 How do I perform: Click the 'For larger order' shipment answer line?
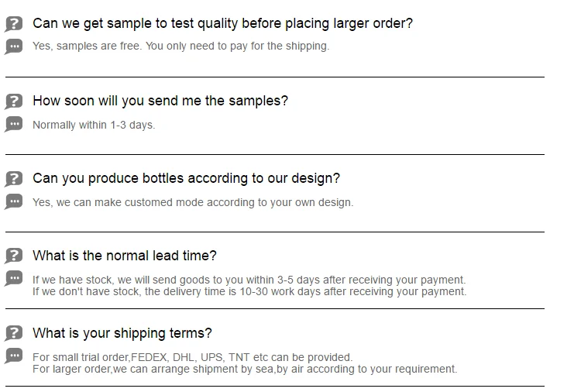click(245, 369)
